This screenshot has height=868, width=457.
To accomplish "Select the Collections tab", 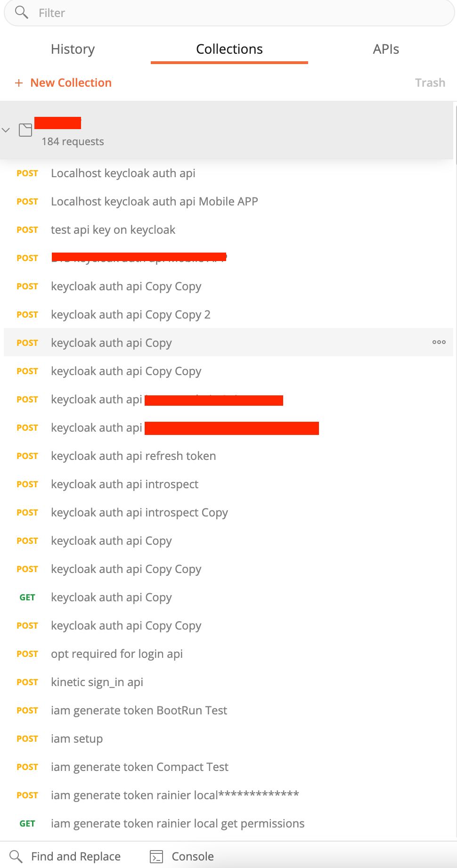I will [229, 49].
